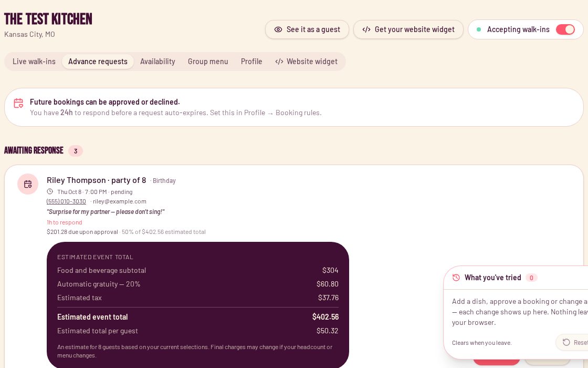Open the Profile tab
The height and width of the screenshot is (368, 588).
point(251,61)
